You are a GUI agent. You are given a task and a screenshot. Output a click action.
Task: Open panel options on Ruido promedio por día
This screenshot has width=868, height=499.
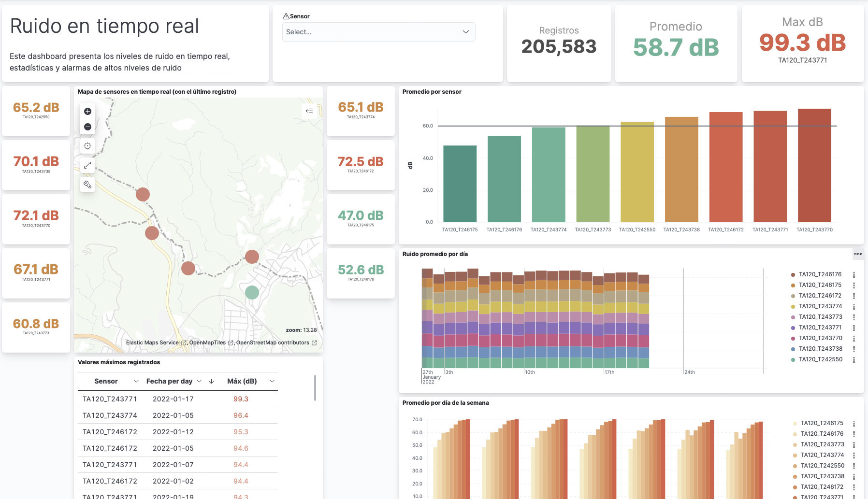858,254
